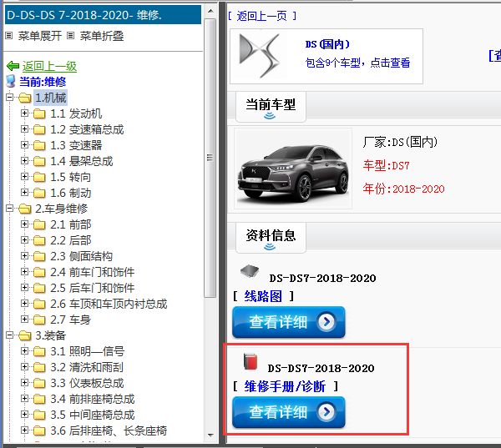Select the 1.3 变速器 tree row
Viewport: 501px width, 448px height.
coord(76,145)
